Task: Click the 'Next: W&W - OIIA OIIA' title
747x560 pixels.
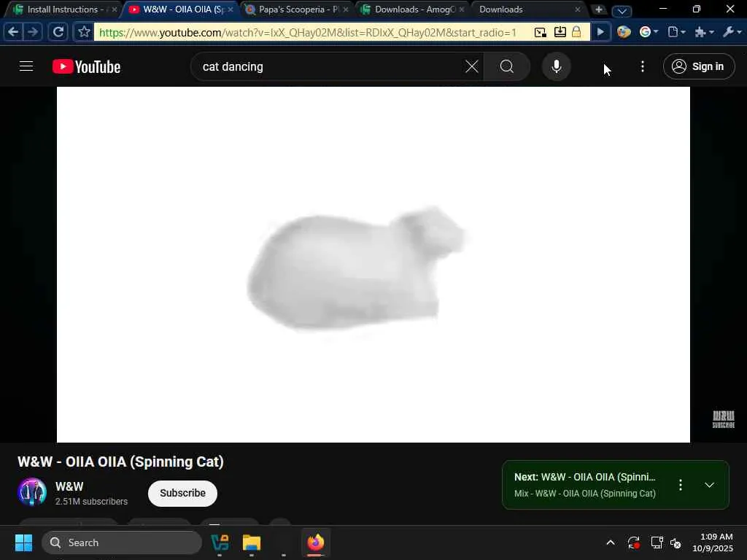Action: pos(584,477)
